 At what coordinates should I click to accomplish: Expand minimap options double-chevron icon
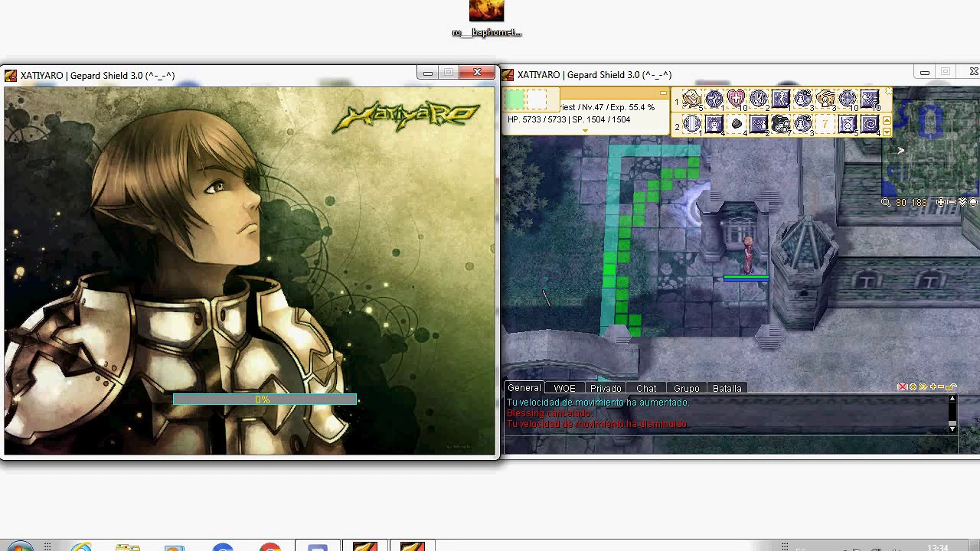962,202
